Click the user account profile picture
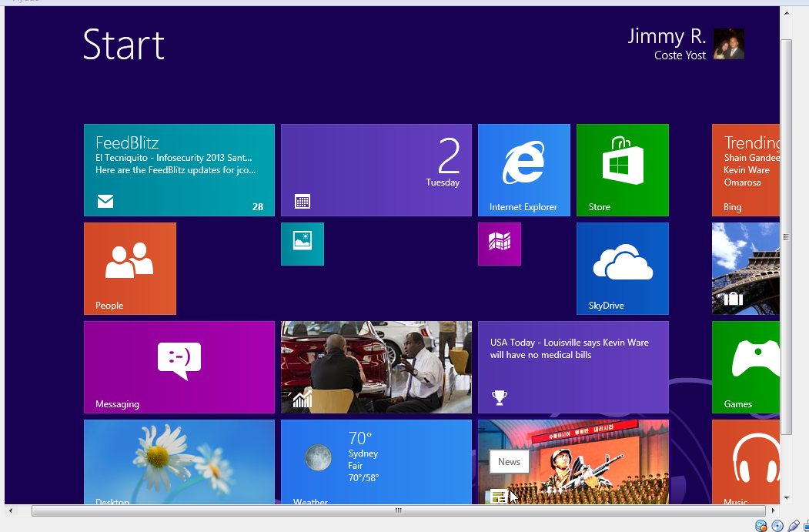This screenshot has width=809, height=532. tap(728, 44)
